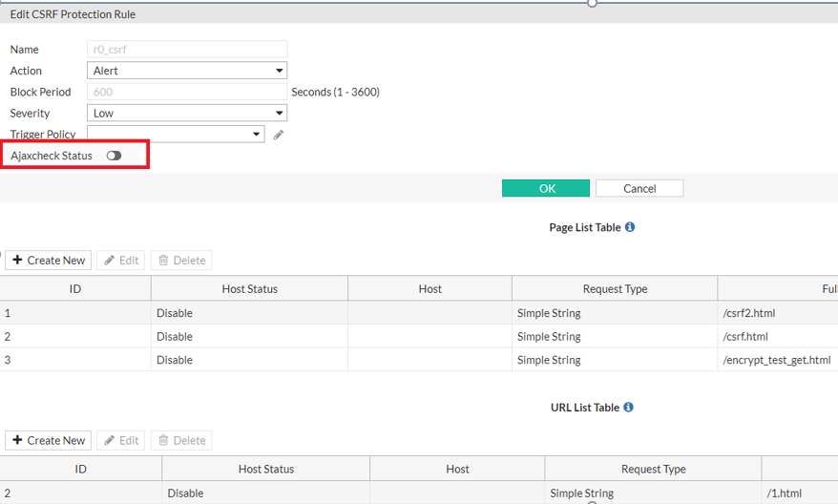Open the Trigger Policy dropdown
The height and width of the screenshot is (504, 838).
(x=176, y=135)
